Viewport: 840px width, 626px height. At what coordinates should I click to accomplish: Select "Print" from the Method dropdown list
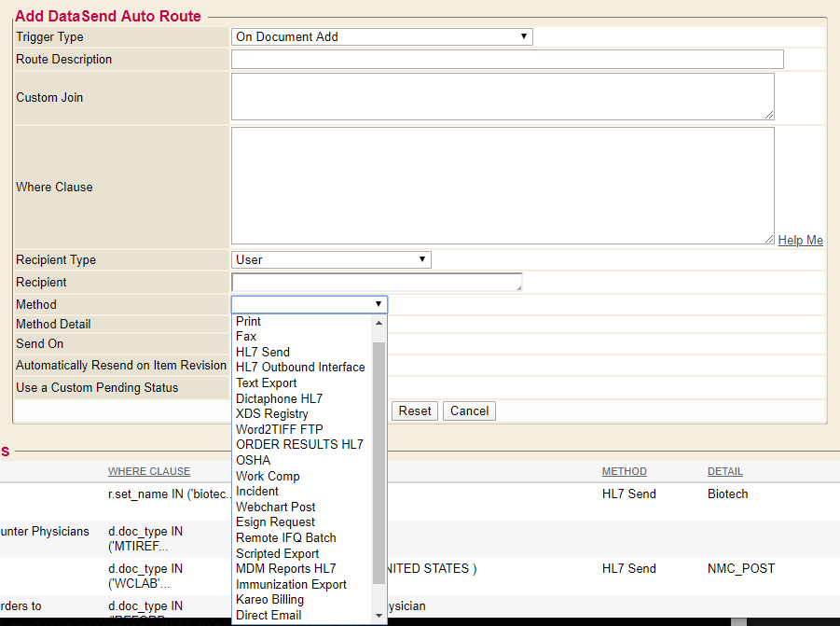248,321
